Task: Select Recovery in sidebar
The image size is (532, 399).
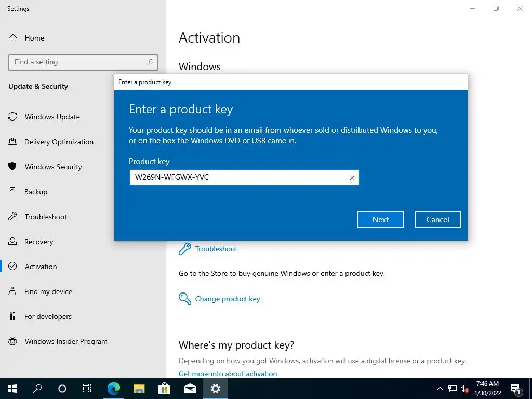Action: coord(38,242)
